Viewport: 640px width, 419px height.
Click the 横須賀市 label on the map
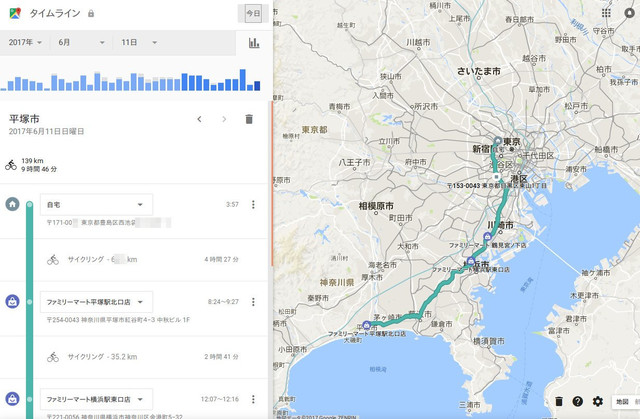click(489, 341)
